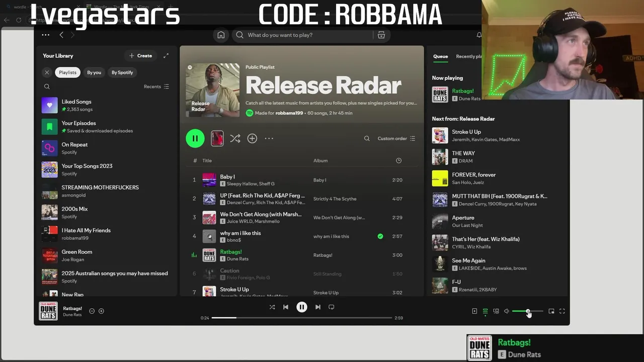Open the Now Playing view icon
644x362 pixels.
474,311
